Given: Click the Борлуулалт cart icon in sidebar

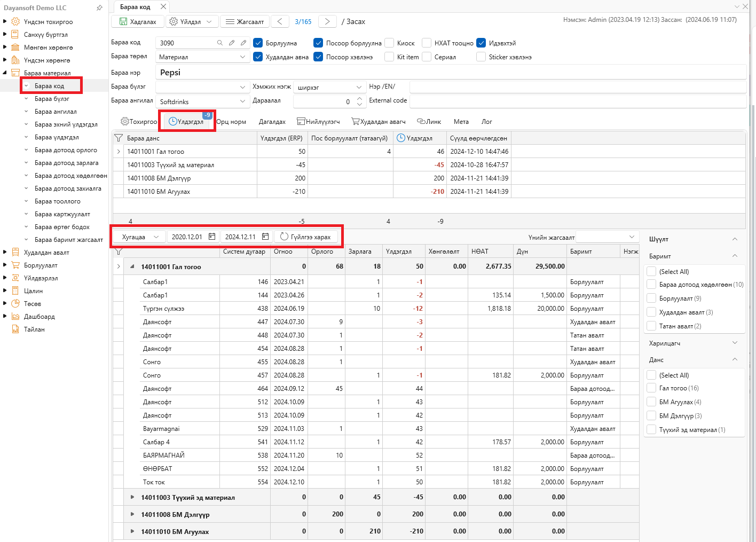Looking at the screenshot, I should tap(15, 265).
